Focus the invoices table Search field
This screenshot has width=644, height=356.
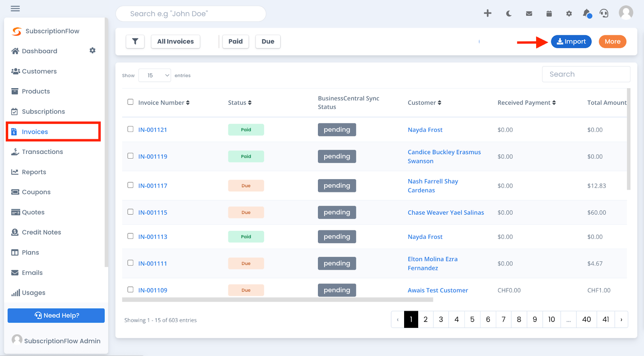586,74
